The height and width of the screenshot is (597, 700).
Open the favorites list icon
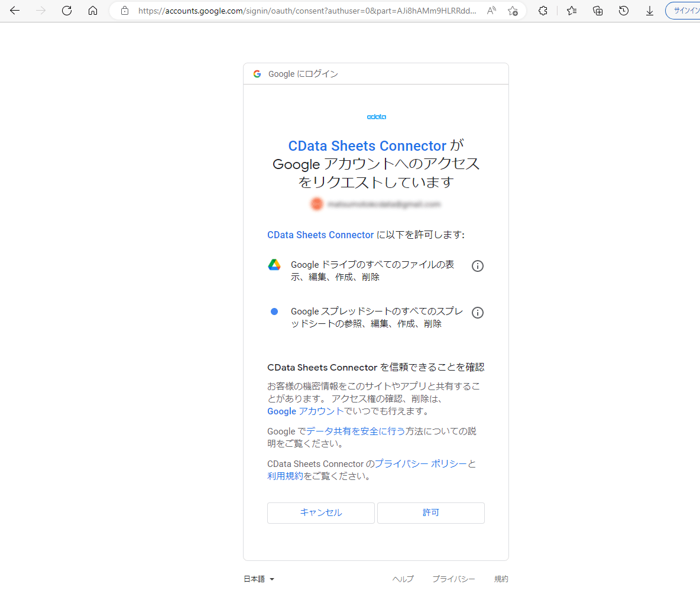point(572,11)
